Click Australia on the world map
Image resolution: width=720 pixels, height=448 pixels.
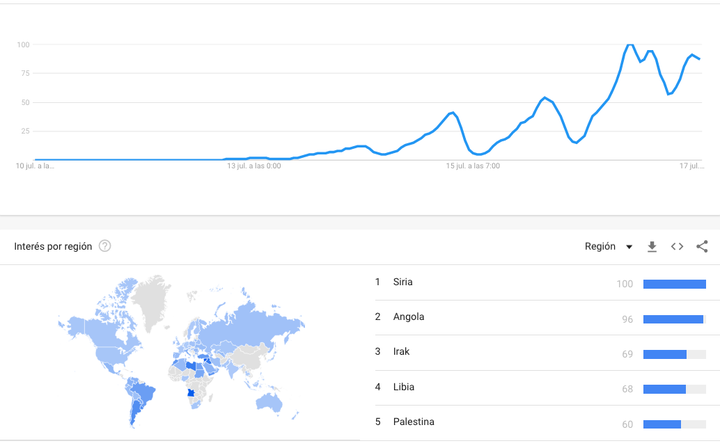(269, 402)
